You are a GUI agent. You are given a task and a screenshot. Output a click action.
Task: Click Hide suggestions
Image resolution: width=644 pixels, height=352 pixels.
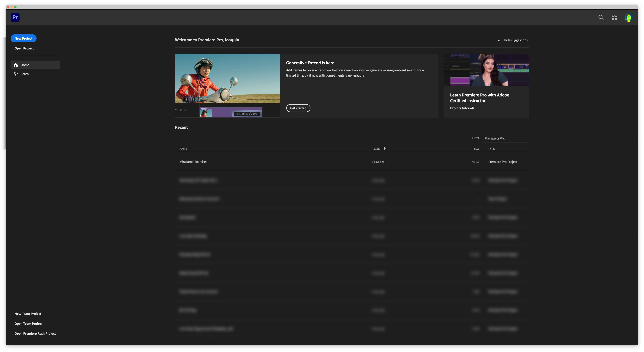[x=515, y=40]
